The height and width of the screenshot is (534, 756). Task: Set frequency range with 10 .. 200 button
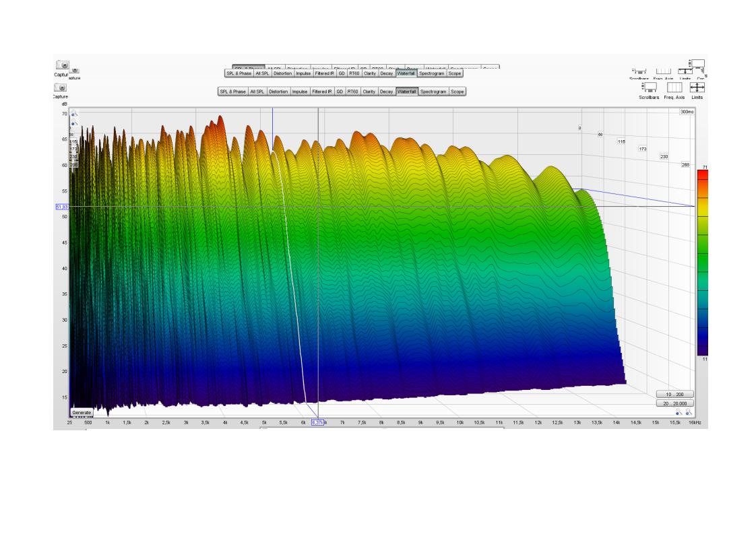click(675, 394)
